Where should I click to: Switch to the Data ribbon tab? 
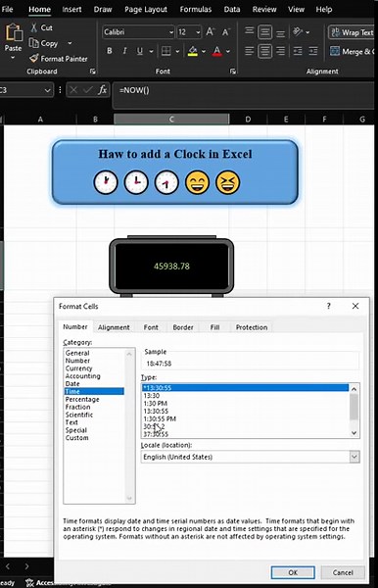(232, 10)
